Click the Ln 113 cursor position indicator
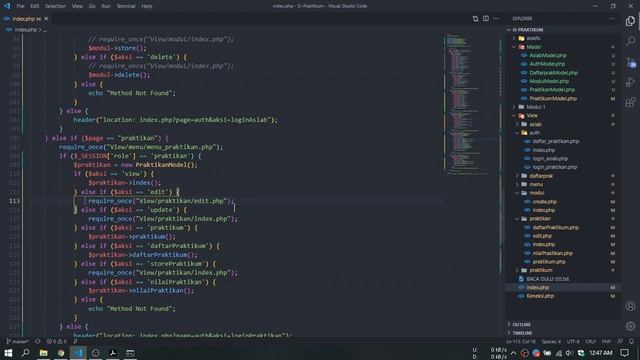Image resolution: width=640 pixels, height=360 pixels. (x=521, y=342)
